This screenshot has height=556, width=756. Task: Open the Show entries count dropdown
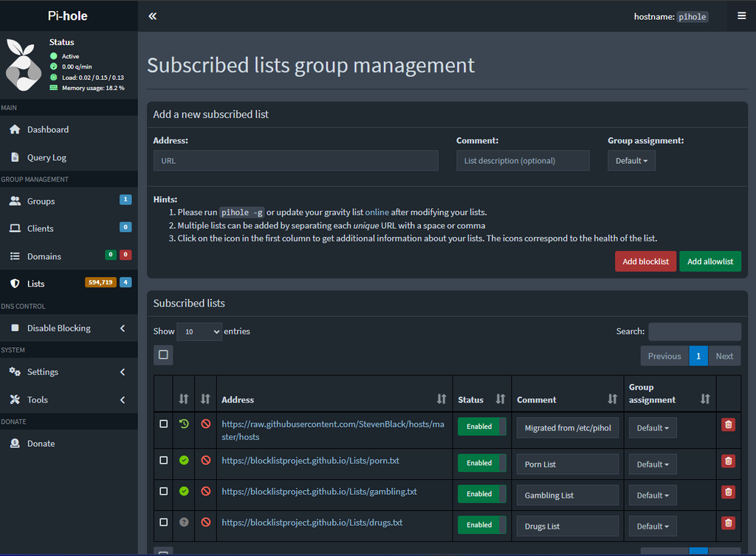pos(199,332)
